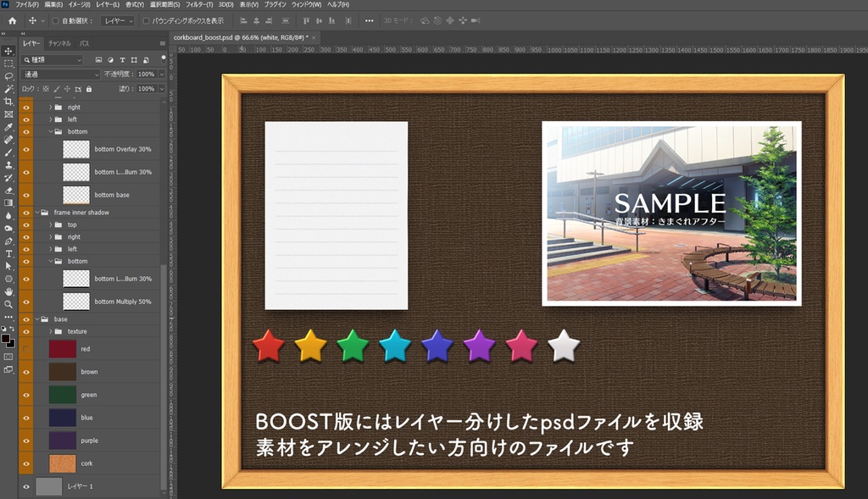Open the Layers panel menu button
This screenshot has height=499, width=868.
[162, 43]
